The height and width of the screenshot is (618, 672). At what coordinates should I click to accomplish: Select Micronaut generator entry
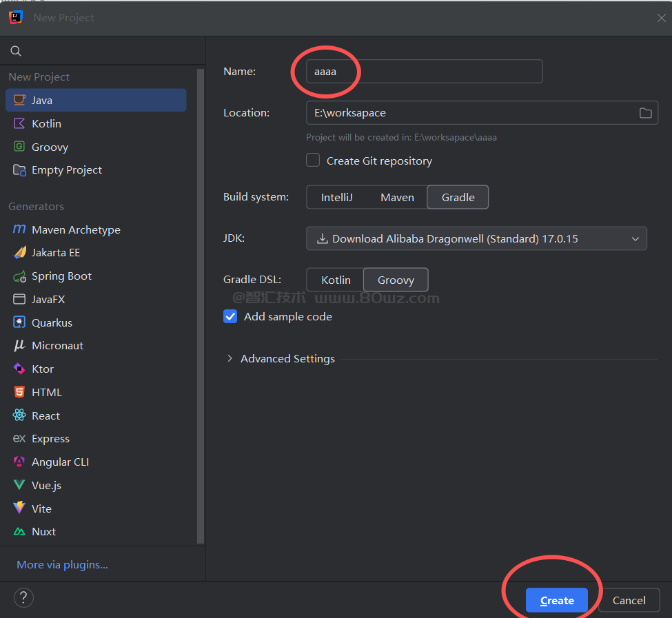coord(96,346)
